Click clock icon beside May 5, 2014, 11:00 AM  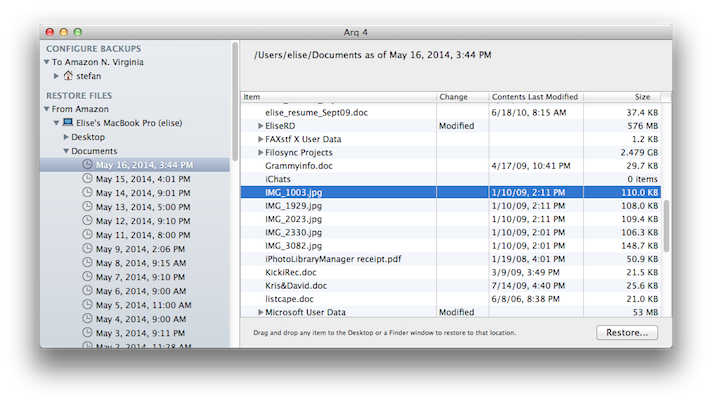[87, 305]
